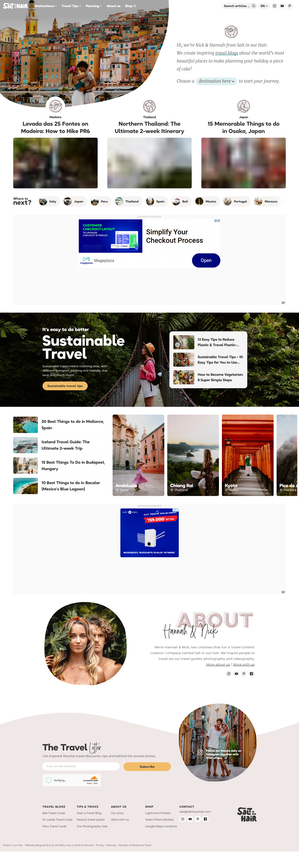This screenshot has height=868, width=299.
Task: Open the search magnifier icon in header
Action: (254, 6)
